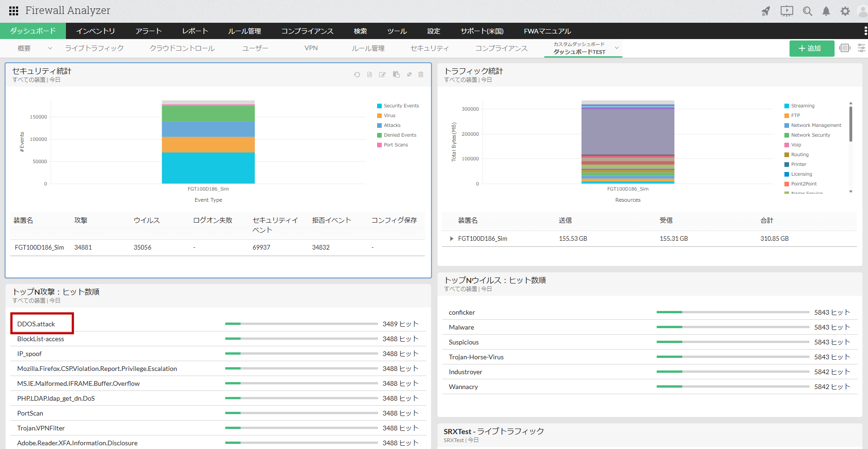868x449 pixels.
Task: Open the DDOS.attack entry
Action: pyautogui.click(x=36, y=324)
